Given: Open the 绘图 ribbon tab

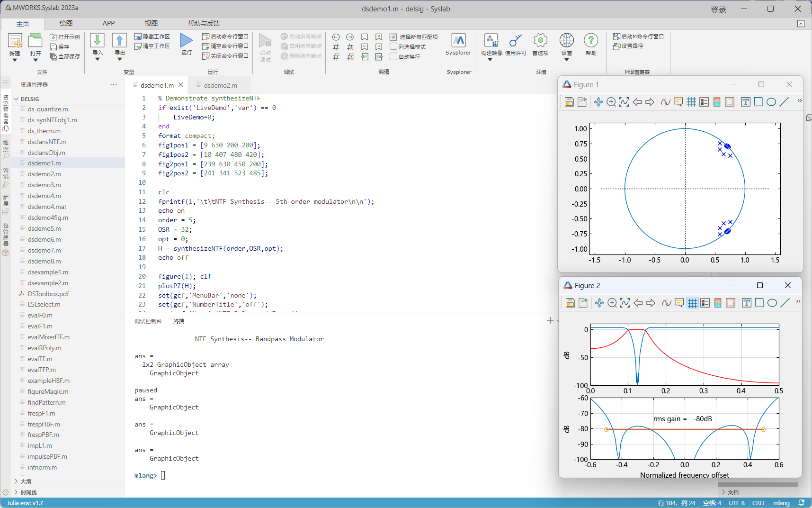Looking at the screenshot, I should click(x=66, y=23).
